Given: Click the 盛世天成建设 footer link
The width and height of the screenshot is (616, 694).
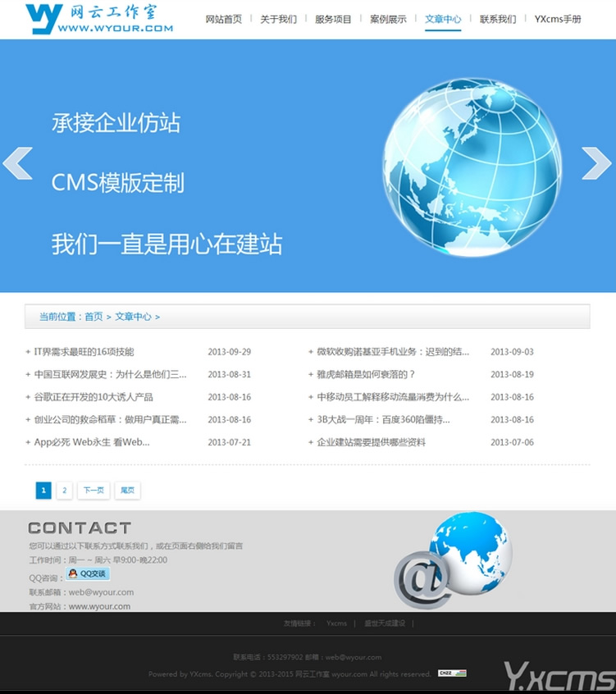Looking at the screenshot, I should (x=385, y=623).
